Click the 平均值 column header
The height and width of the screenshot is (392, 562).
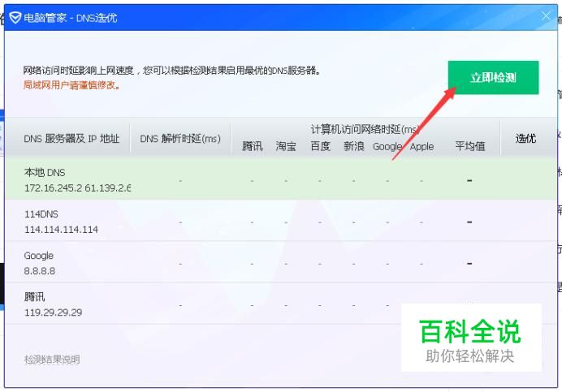[x=470, y=146]
